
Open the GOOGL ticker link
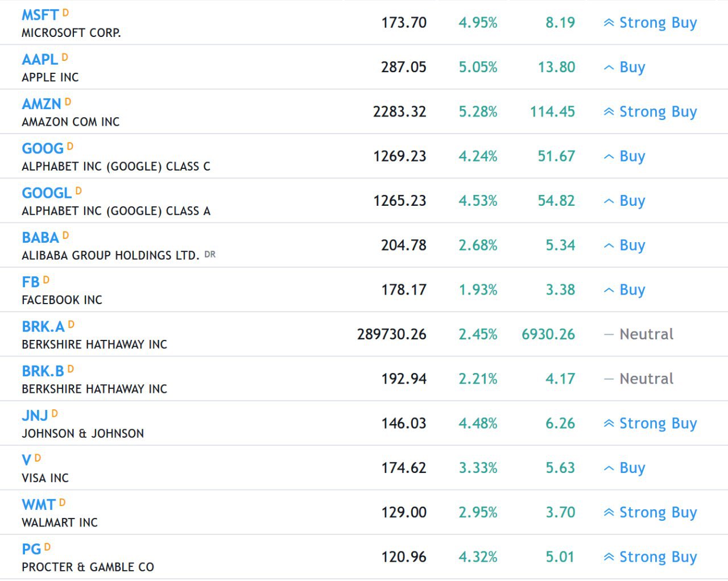click(47, 193)
